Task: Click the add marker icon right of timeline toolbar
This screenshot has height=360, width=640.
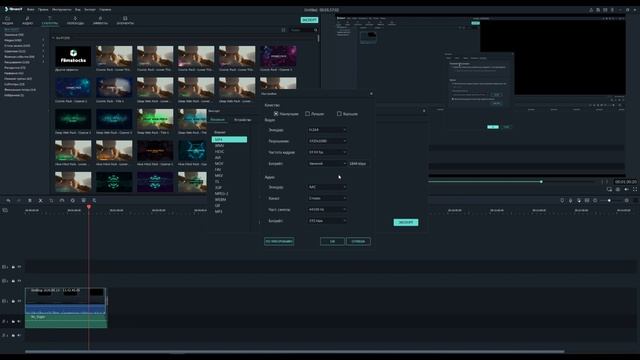Action: point(562,200)
